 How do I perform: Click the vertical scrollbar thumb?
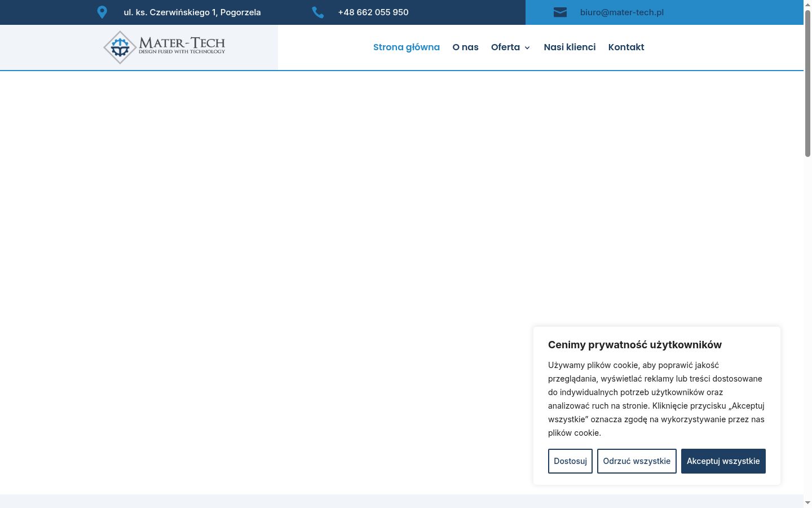[807, 83]
